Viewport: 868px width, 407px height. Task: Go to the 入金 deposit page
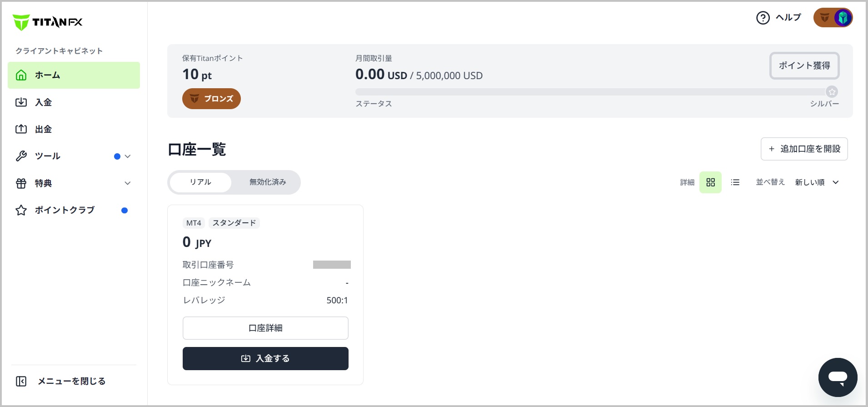pos(43,102)
